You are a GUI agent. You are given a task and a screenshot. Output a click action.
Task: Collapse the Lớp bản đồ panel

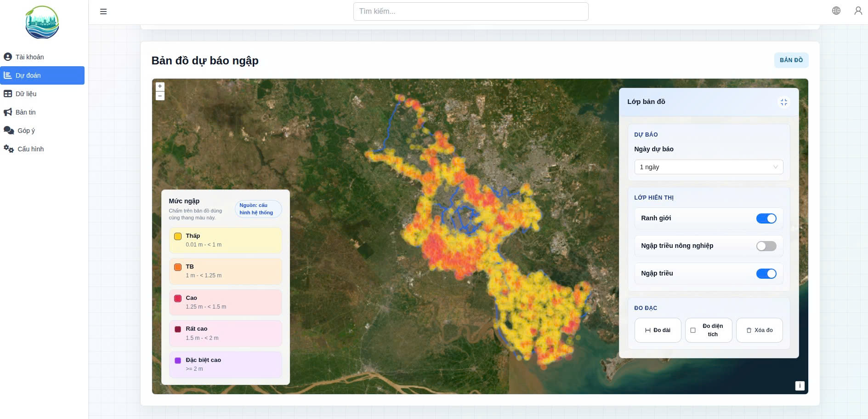pos(783,102)
